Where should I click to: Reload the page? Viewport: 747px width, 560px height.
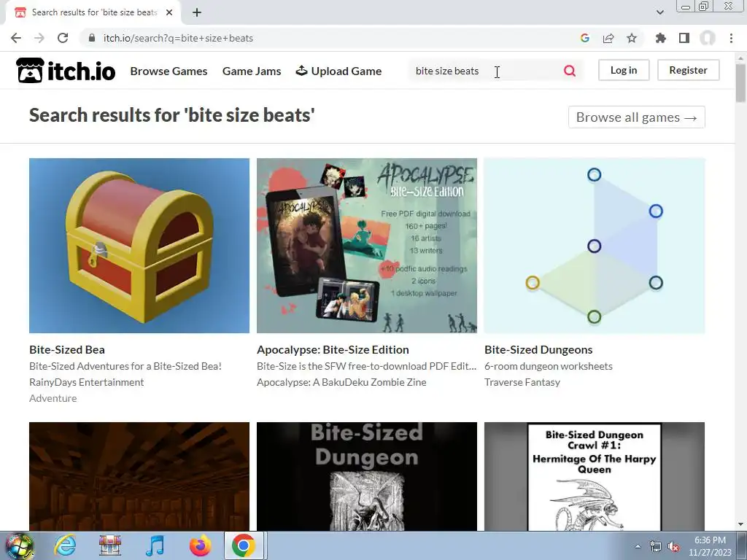coord(63,38)
